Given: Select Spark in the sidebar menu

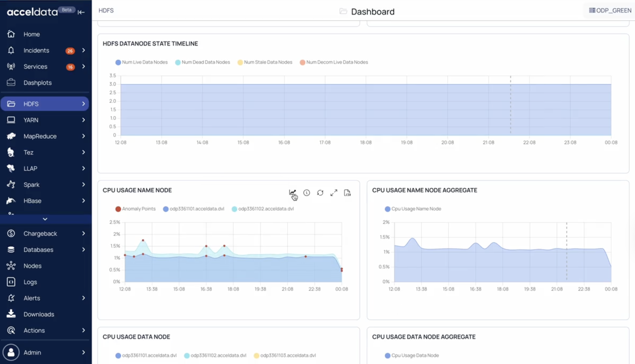Looking at the screenshot, I should 31,185.
